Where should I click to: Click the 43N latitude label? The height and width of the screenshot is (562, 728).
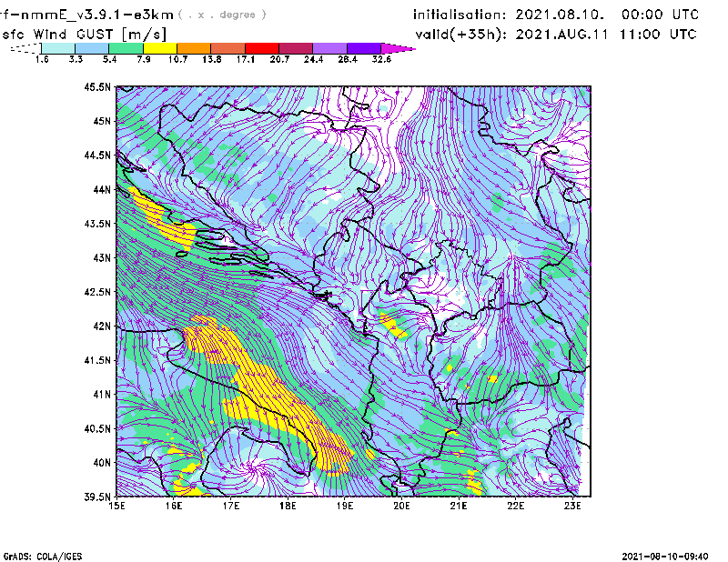click(x=102, y=257)
